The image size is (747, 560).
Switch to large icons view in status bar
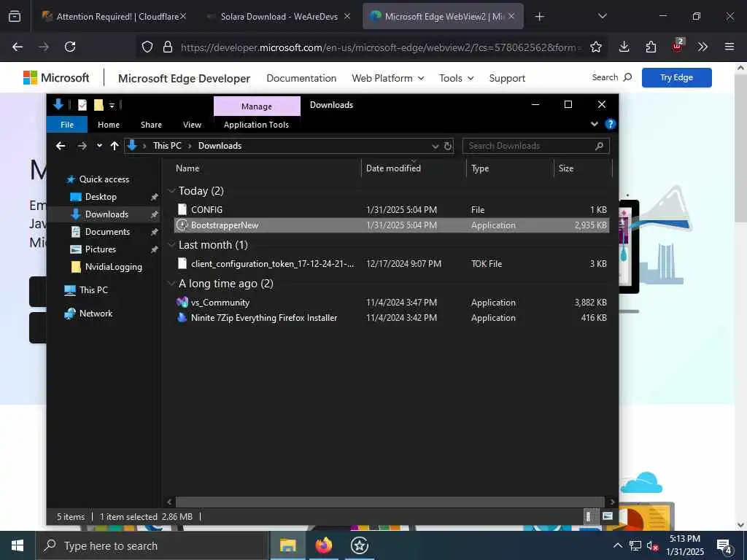coord(608,516)
